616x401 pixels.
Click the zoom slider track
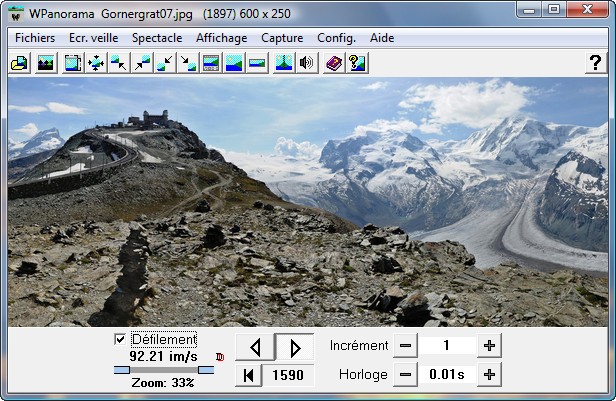pyautogui.click(x=164, y=370)
